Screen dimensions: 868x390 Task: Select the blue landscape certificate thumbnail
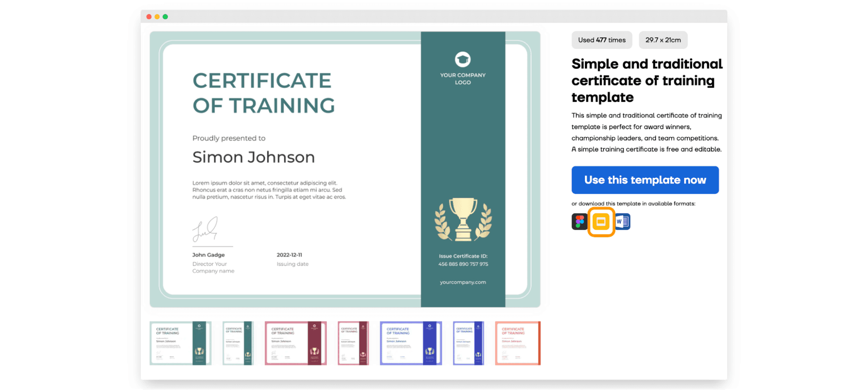(411, 343)
